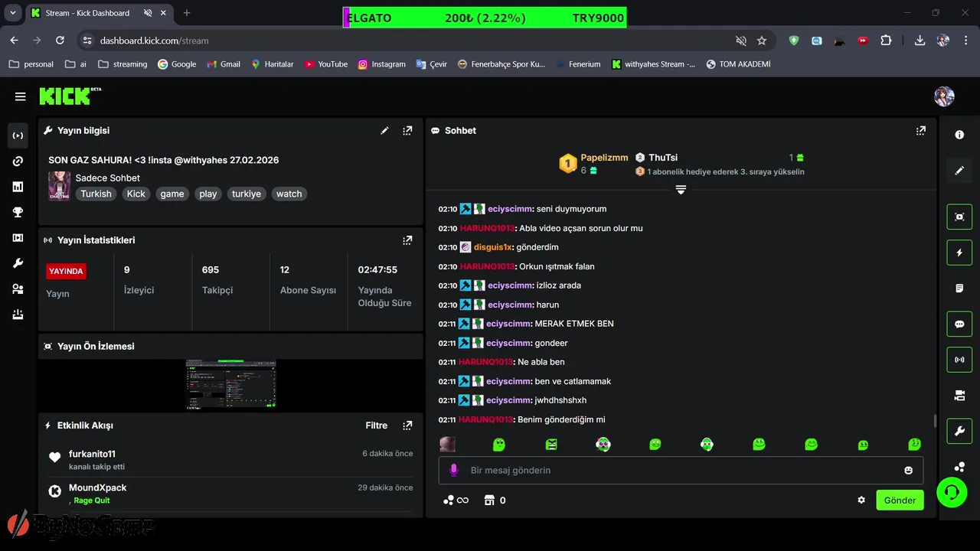Click the camera/host icon in right sidebar
Screen dimensions: 980x551
coord(959,396)
